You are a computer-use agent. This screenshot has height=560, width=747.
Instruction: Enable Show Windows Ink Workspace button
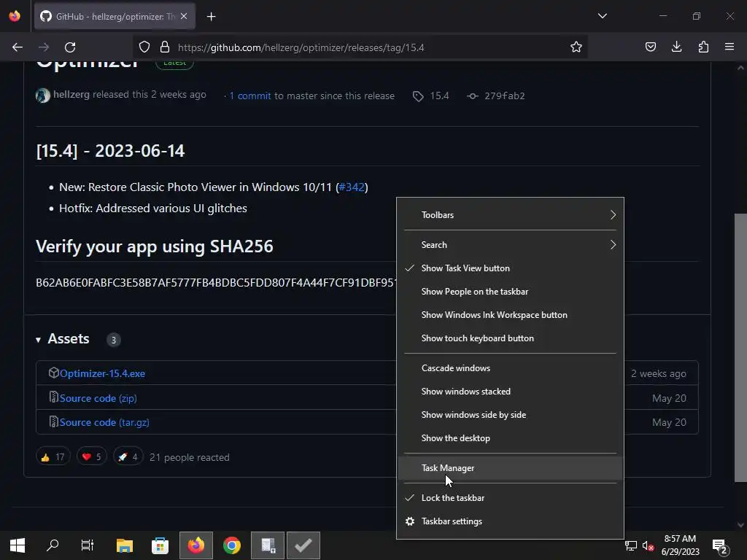pos(510,315)
